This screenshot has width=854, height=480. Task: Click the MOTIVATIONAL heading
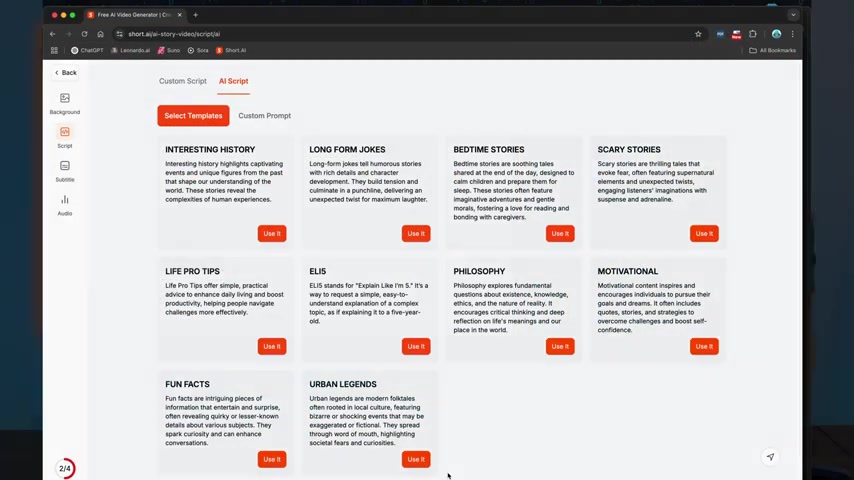[628, 271]
